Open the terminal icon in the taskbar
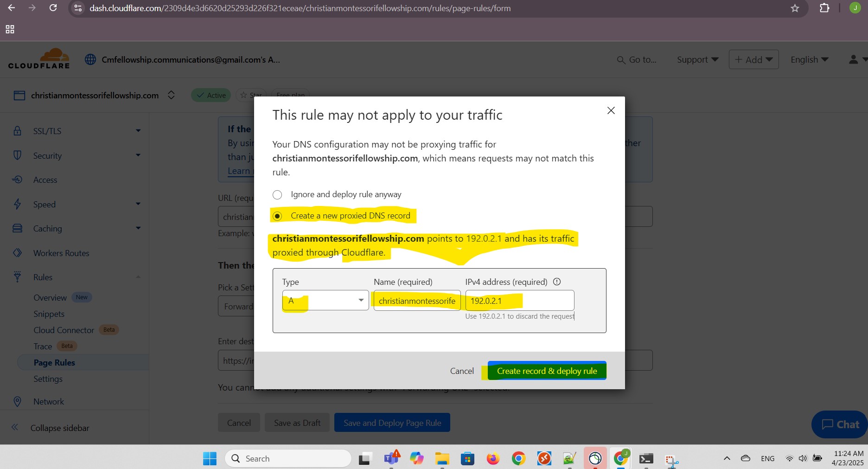This screenshot has height=469, width=868. click(646, 458)
